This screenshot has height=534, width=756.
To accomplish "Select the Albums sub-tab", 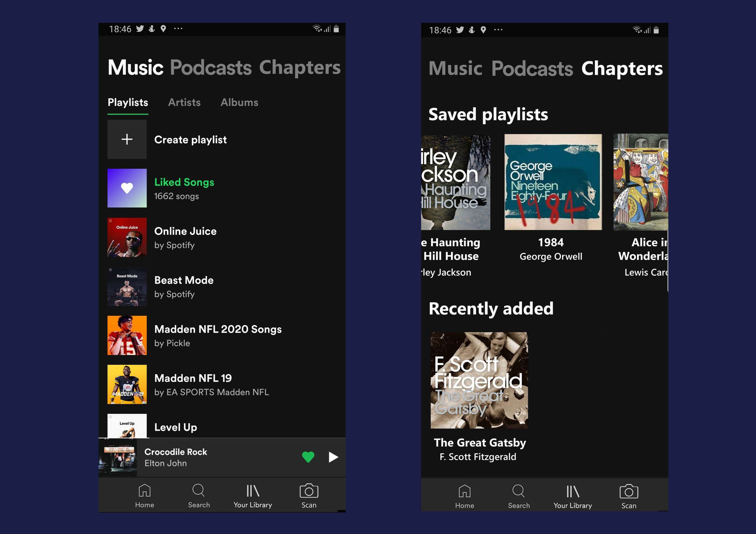I will (239, 103).
